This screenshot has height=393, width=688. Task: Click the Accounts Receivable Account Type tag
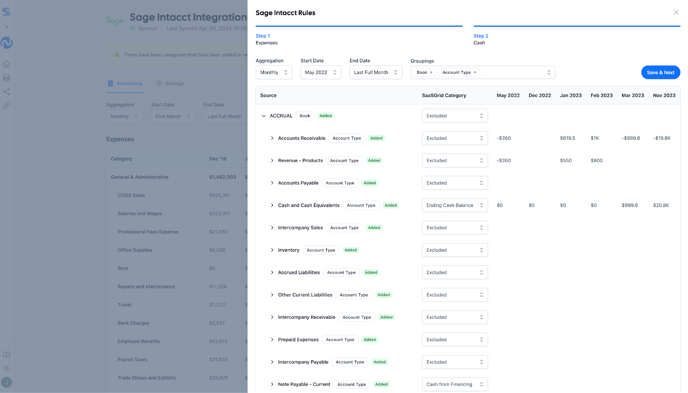tap(347, 138)
